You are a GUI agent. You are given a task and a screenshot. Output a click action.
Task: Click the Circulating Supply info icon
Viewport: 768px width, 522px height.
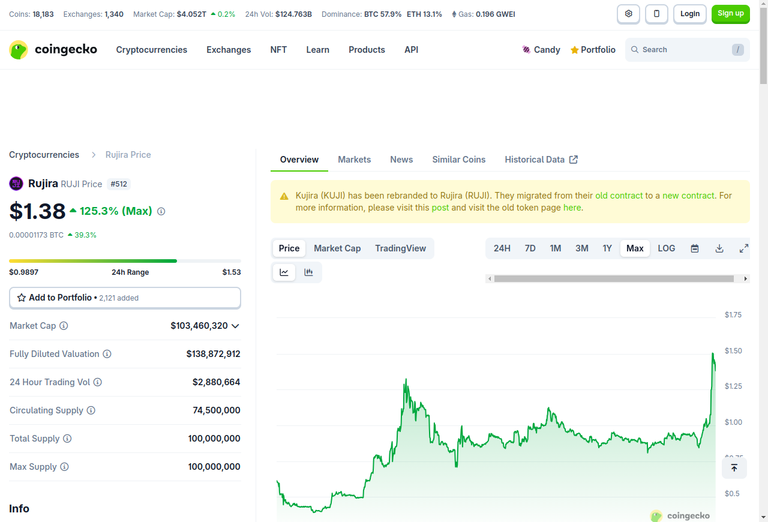coord(91,410)
